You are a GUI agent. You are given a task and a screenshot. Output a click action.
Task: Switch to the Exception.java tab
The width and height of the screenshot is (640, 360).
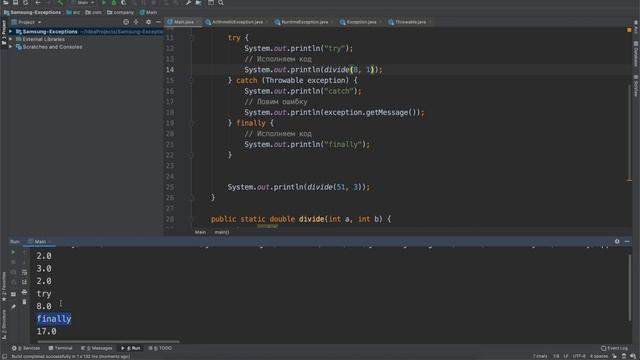point(361,22)
